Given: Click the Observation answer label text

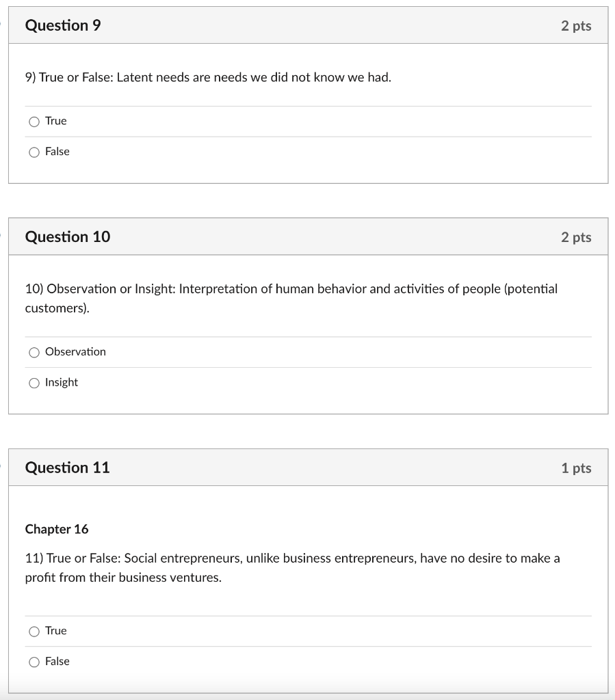Looking at the screenshot, I should tap(75, 352).
